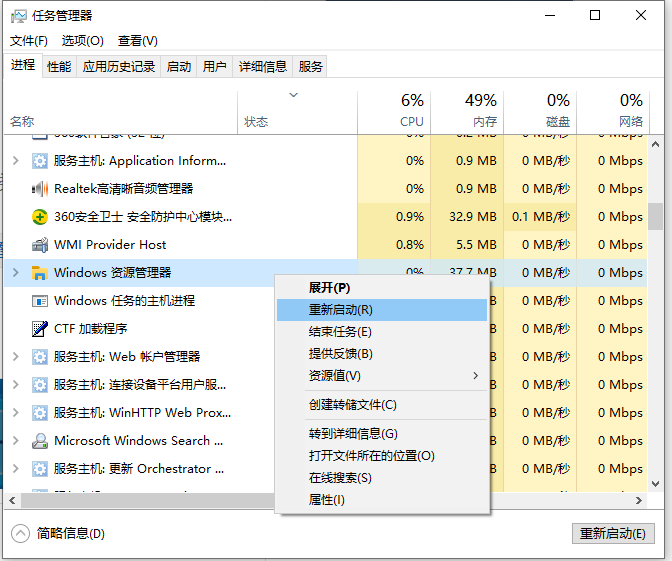Sort processes by the CPU column header

pos(411,110)
